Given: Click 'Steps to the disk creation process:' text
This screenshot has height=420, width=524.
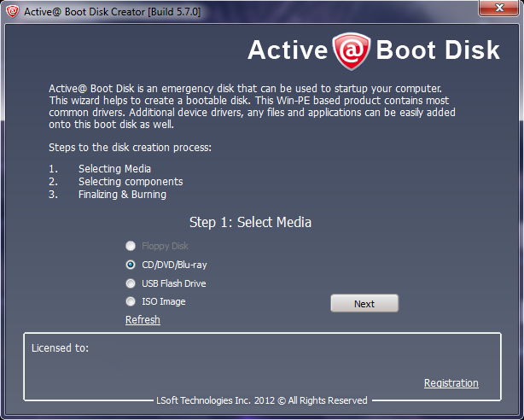Looking at the screenshot, I should click(130, 148).
